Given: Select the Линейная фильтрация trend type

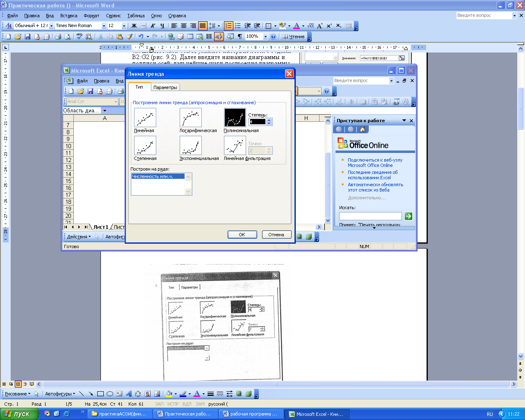Looking at the screenshot, I should (x=235, y=146).
